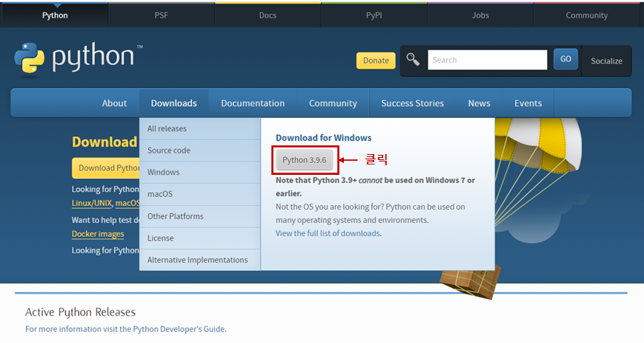
Task: Click the magnifying glass search icon
Action: point(413,59)
